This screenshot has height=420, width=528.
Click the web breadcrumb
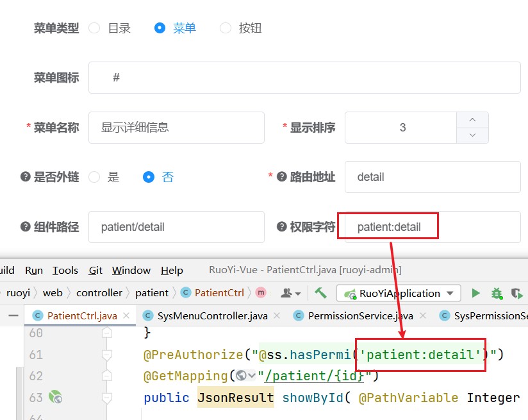[x=53, y=293]
